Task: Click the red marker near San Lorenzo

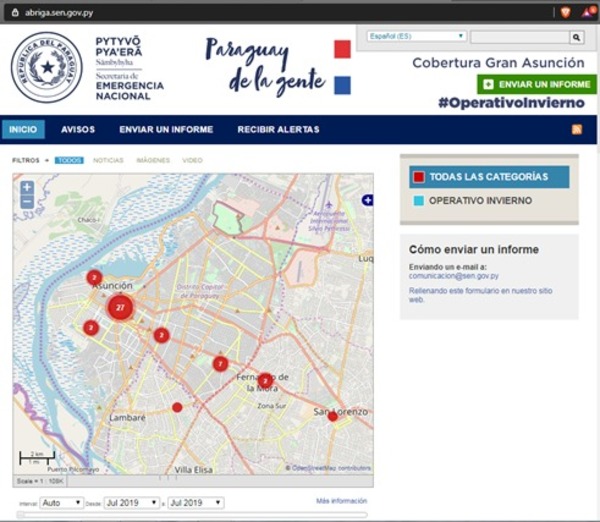Action: pos(333,416)
